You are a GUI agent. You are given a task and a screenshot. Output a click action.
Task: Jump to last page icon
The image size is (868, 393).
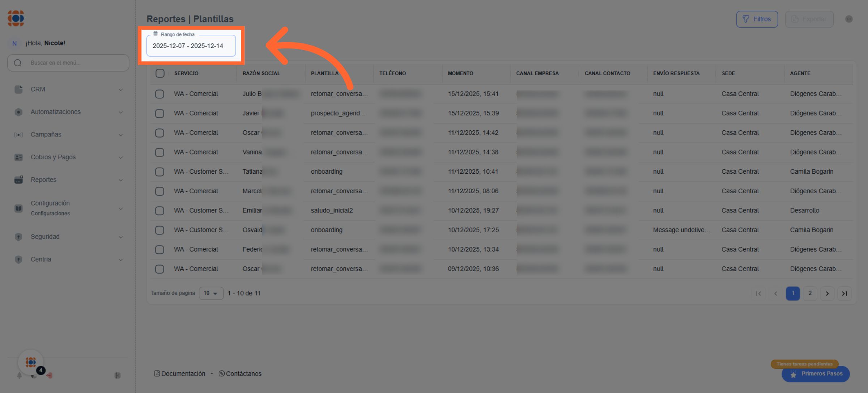point(844,293)
